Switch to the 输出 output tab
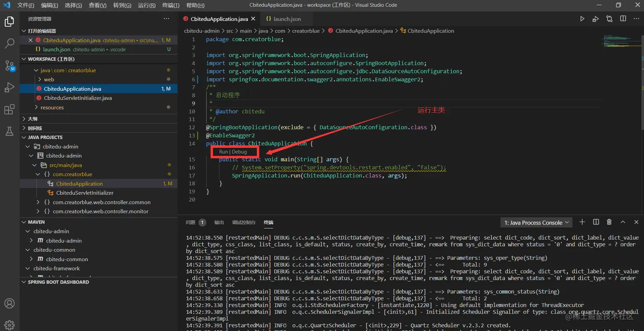Viewport: 644px width, 331px height. pos(219,222)
